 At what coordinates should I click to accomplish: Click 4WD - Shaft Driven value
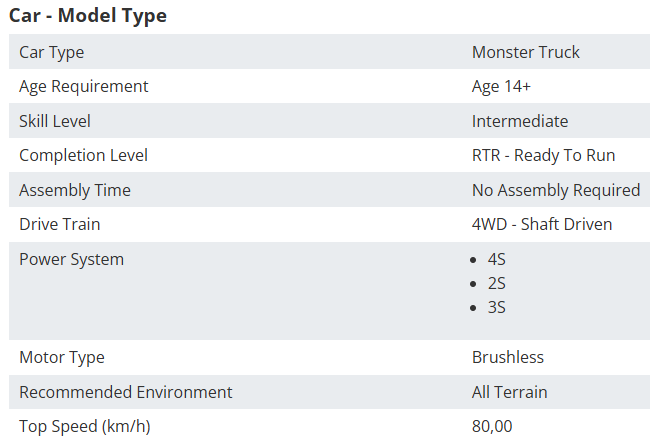[x=542, y=224]
